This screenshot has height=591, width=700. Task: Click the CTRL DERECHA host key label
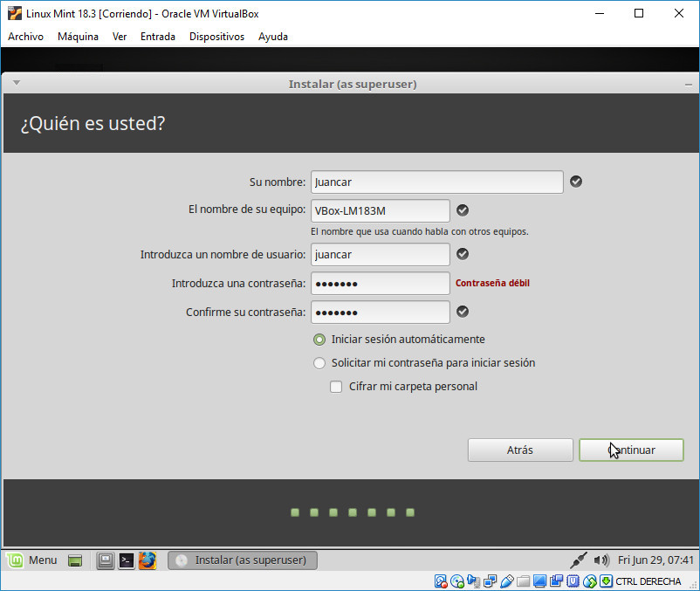pyautogui.click(x=649, y=581)
